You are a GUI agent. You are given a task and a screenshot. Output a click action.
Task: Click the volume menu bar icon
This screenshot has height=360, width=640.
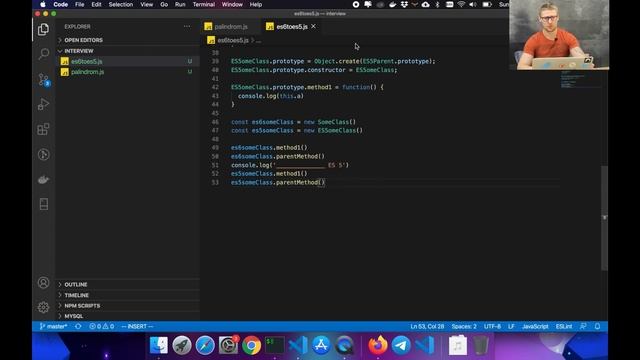pyautogui.click(x=473, y=4)
